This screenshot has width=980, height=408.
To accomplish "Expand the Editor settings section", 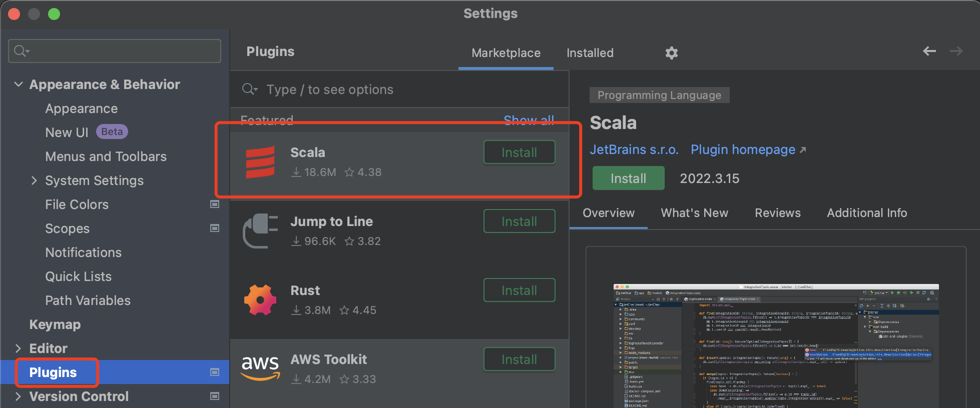I will (19, 348).
